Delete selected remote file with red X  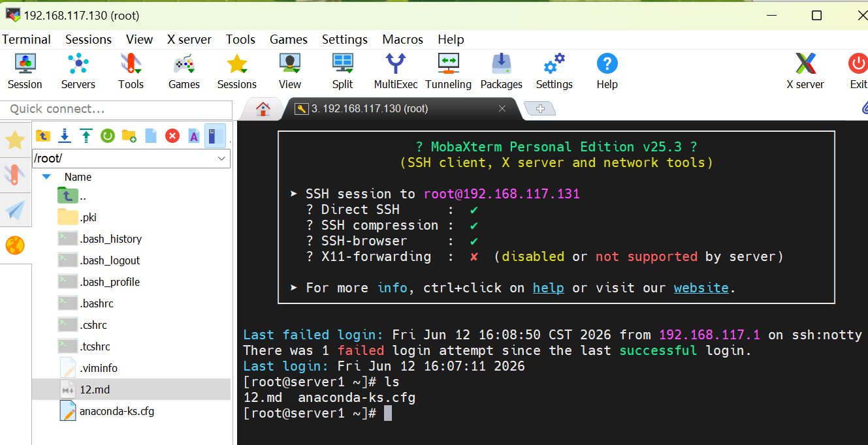(172, 136)
